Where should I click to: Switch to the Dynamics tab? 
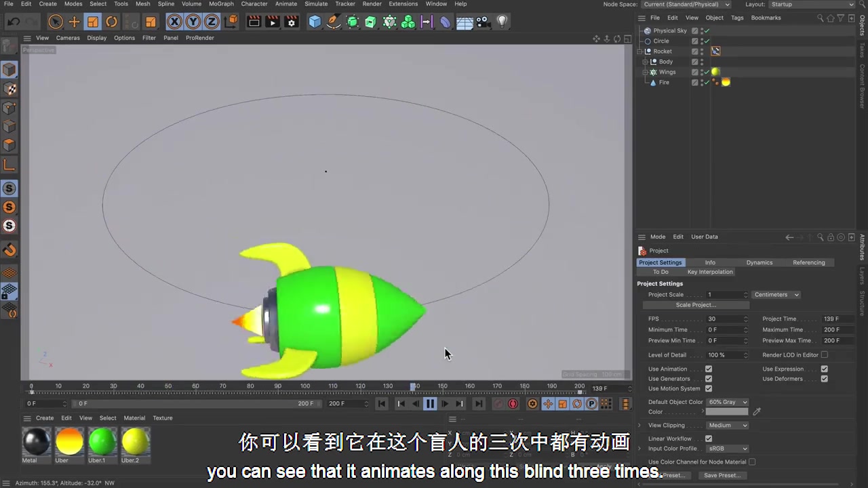point(759,262)
